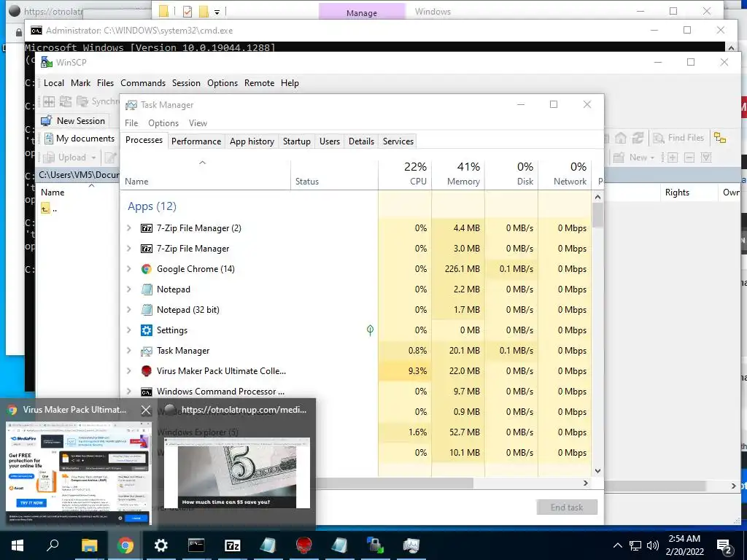Open Task Manager File menu
The image size is (747, 560).
pos(131,122)
